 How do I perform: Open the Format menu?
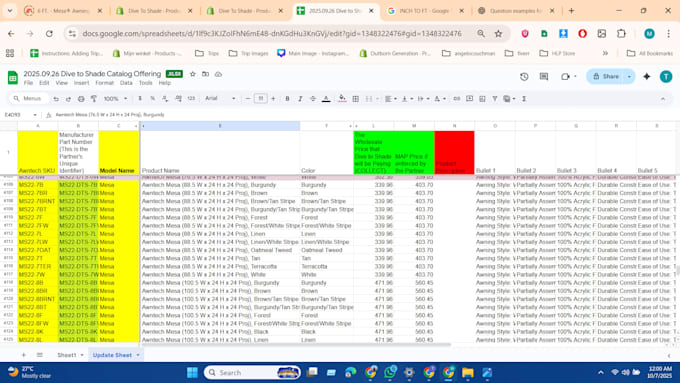pyautogui.click(x=105, y=83)
